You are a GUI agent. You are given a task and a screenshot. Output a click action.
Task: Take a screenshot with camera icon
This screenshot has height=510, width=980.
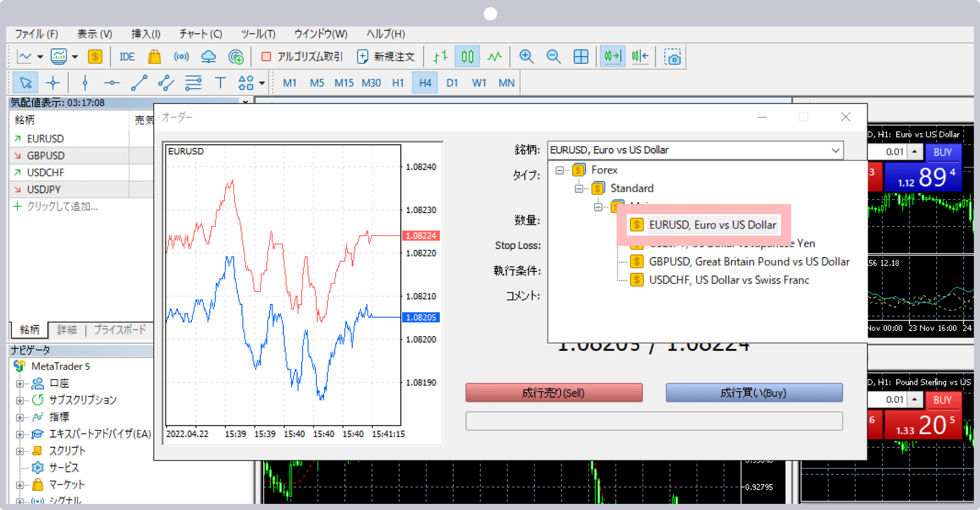point(672,57)
